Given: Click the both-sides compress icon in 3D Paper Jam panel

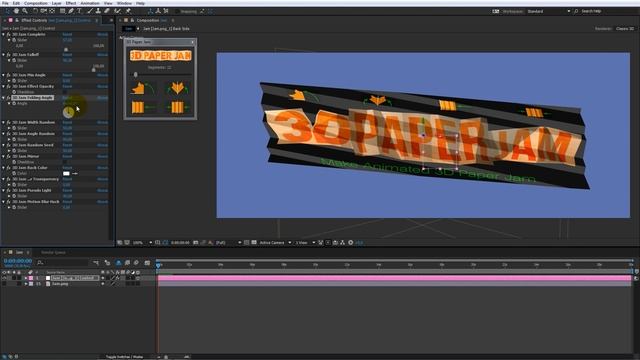Looking at the screenshot, I should [x=177, y=107].
